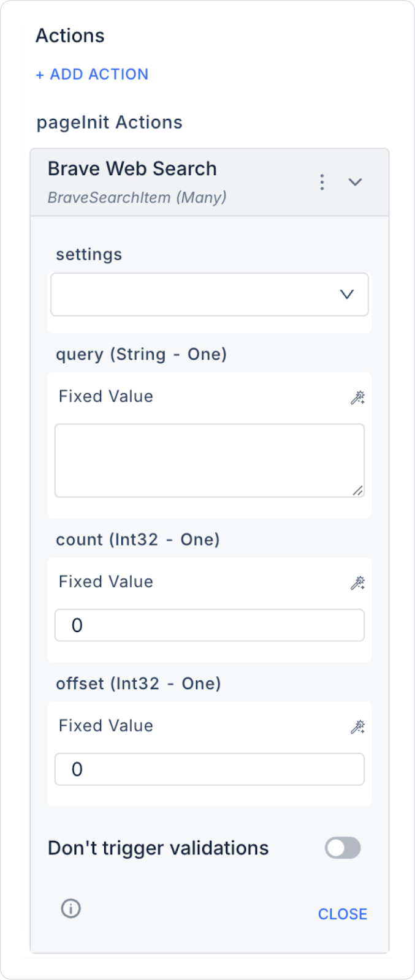Click the Fixed Value label under offset
Image resolution: width=415 pixels, height=980 pixels.
click(x=105, y=725)
